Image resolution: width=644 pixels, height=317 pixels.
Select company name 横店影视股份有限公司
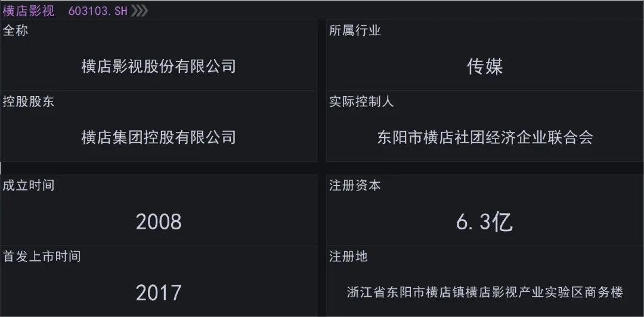pyautogui.click(x=159, y=66)
